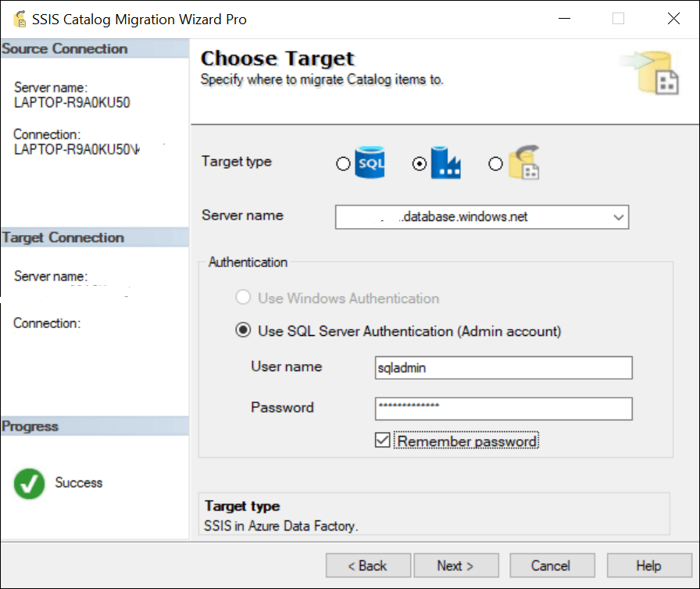Close the SSIS Catalog Migration Wizard window
Screen dimensions: 700x589
tap(673, 19)
